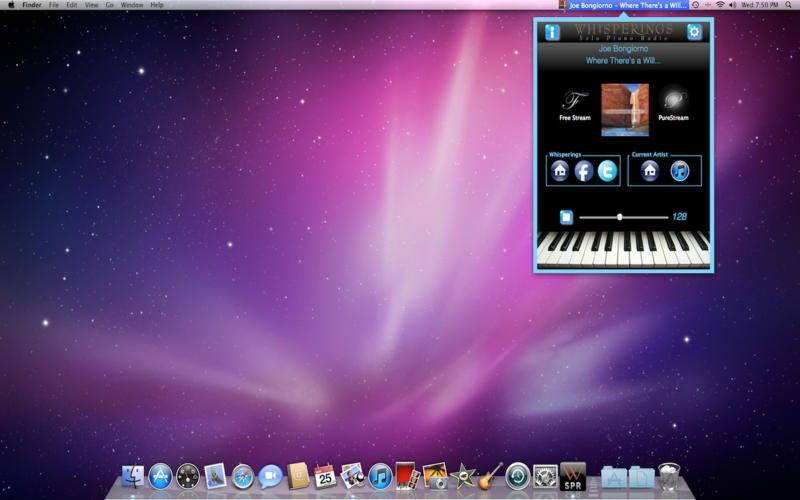
Task: Open the Window menu
Action: tap(132, 5)
